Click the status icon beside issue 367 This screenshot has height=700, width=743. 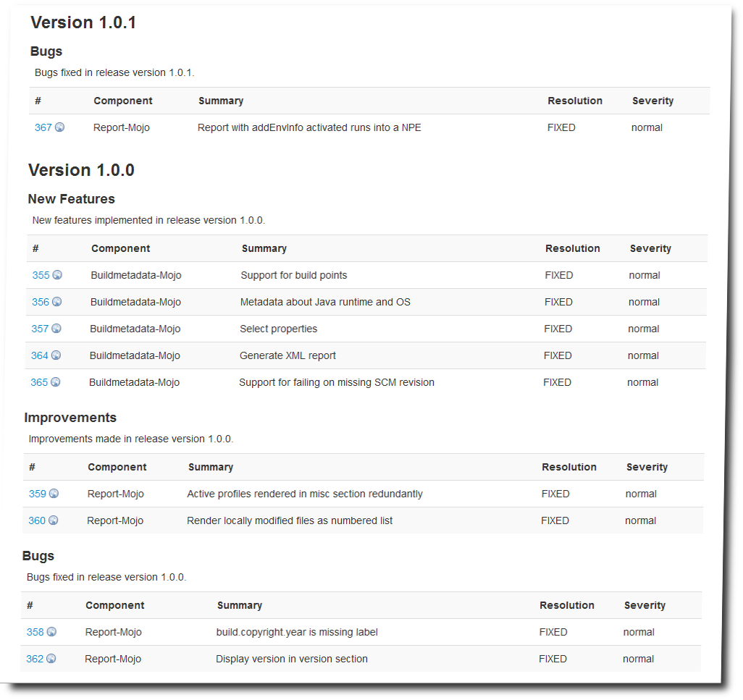pyautogui.click(x=59, y=127)
